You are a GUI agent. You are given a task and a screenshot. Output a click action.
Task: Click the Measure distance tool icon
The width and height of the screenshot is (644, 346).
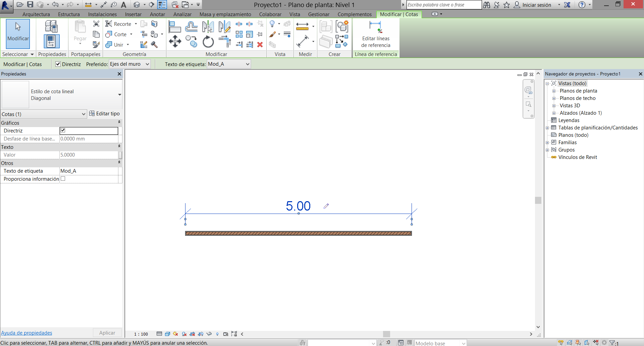302,26
